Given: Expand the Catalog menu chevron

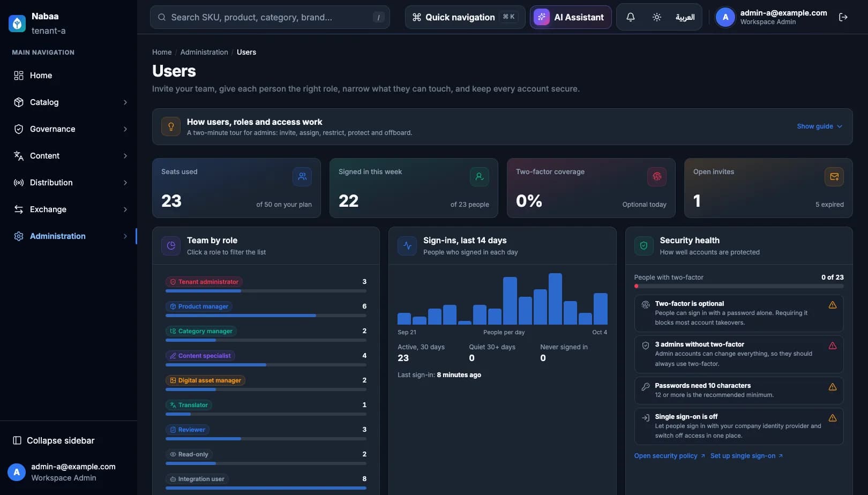Looking at the screenshot, I should click(125, 102).
